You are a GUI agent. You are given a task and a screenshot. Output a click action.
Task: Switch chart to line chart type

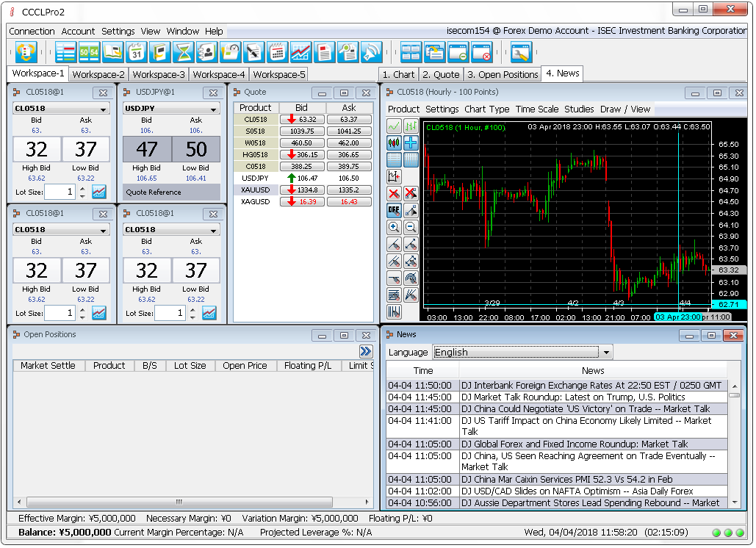pos(394,126)
